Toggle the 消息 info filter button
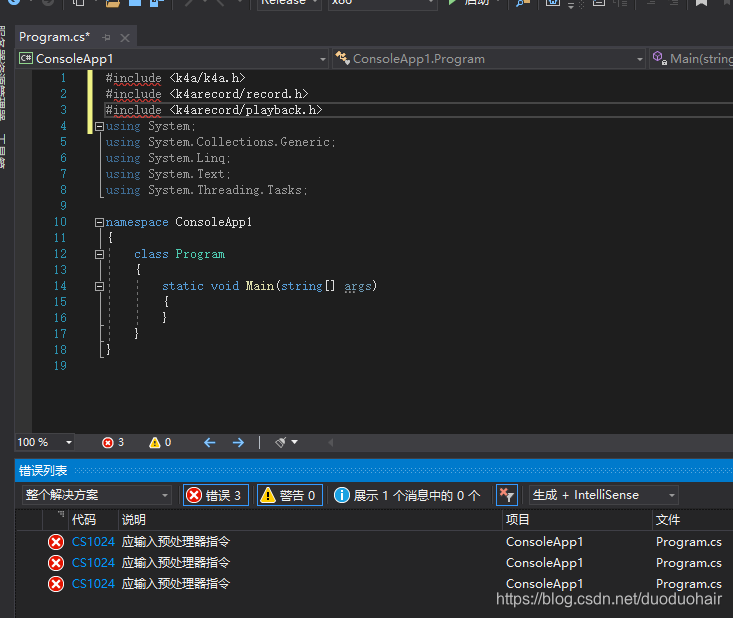733x618 pixels. [407, 495]
